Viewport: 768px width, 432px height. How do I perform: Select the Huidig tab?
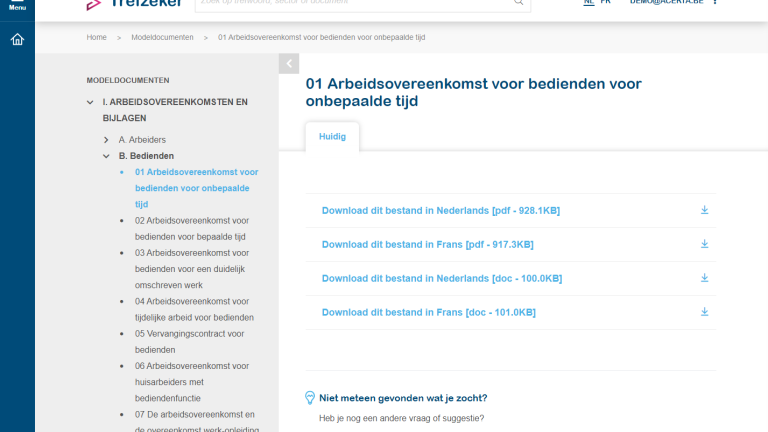tap(332, 137)
